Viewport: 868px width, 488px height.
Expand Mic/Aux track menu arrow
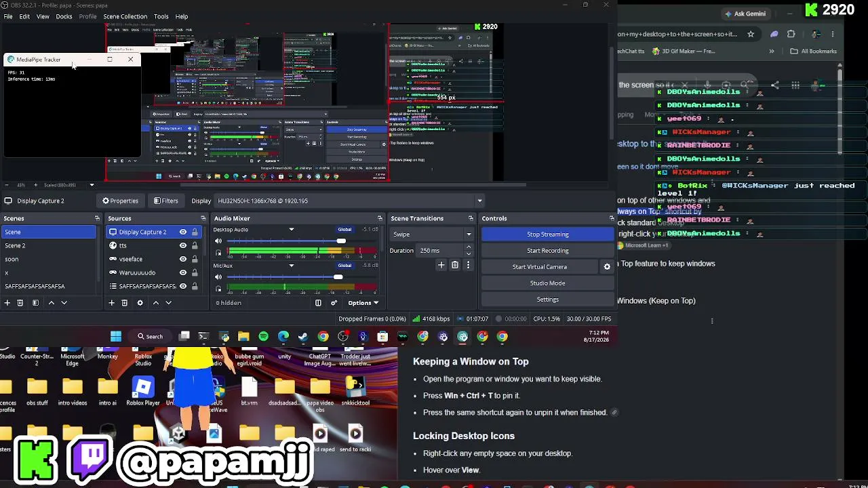click(x=292, y=265)
